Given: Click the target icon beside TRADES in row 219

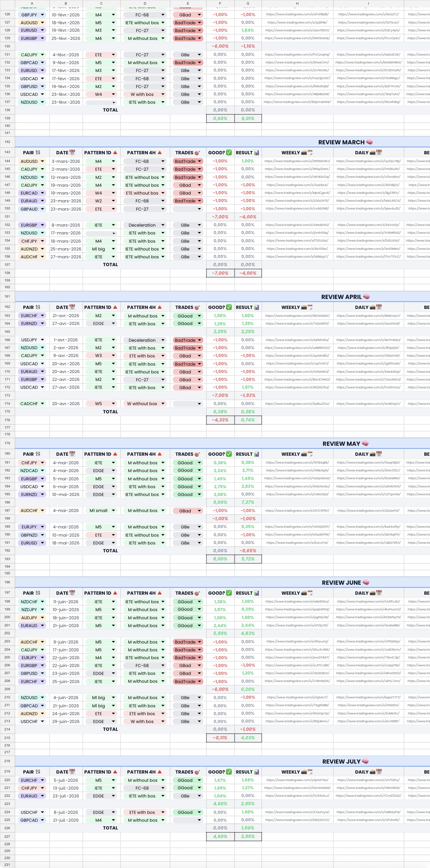Looking at the screenshot, I should [x=197, y=772].
